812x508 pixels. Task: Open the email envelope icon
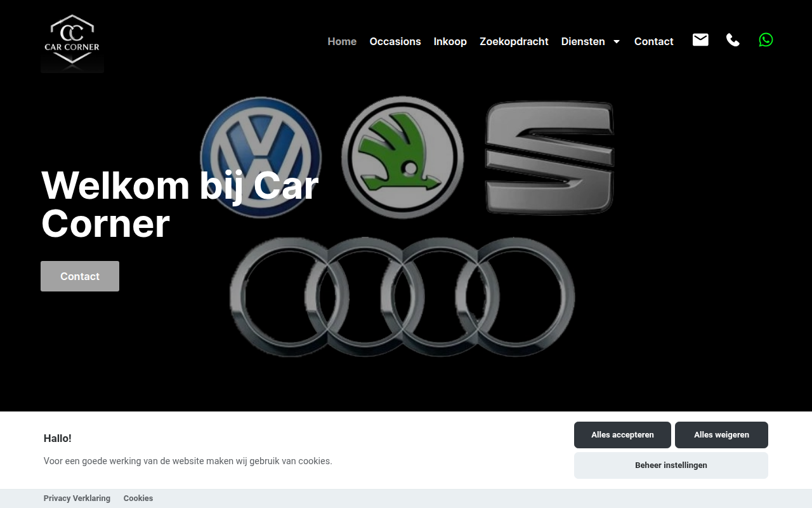(700, 40)
